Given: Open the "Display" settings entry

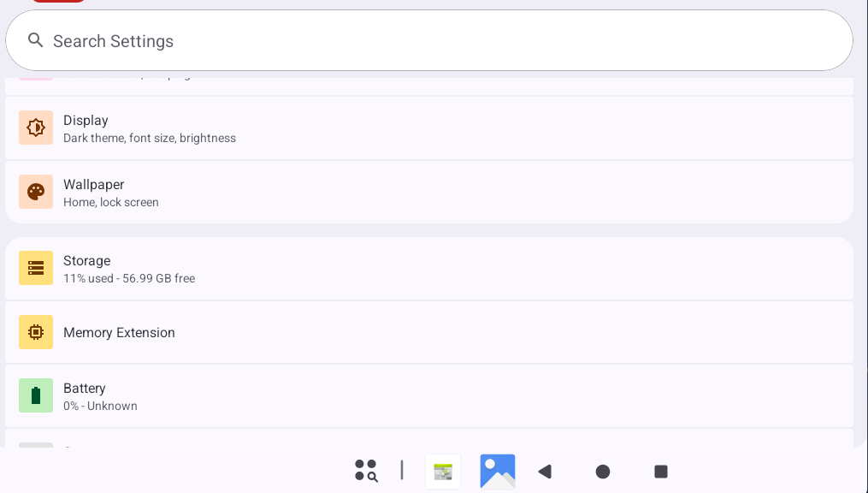Looking at the screenshot, I should (429, 128).
